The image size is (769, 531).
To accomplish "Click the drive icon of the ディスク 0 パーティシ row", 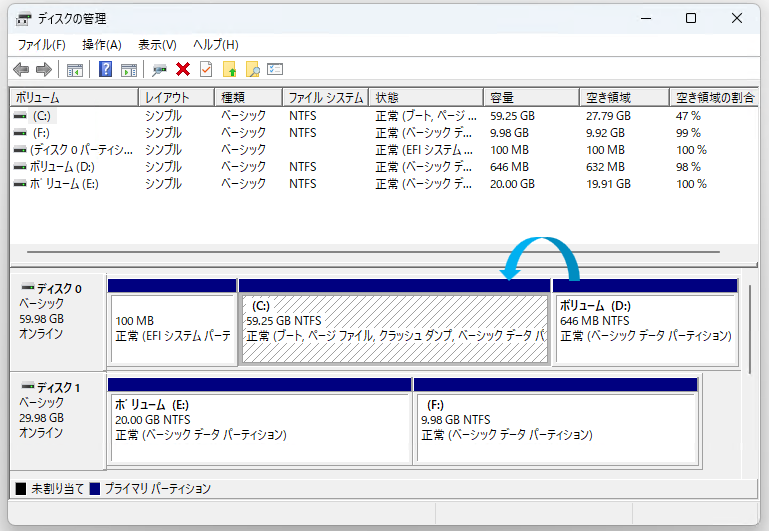I will pyautogui.click(x=20, y=150).
